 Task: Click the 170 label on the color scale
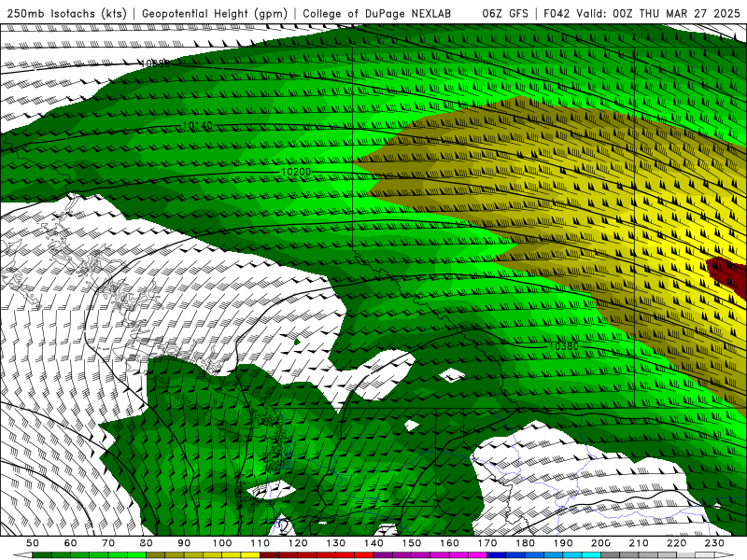coord(487,543)
